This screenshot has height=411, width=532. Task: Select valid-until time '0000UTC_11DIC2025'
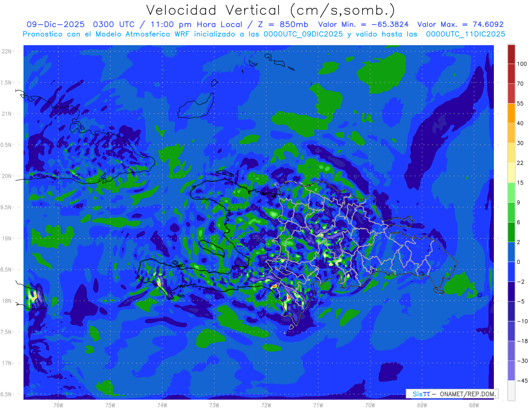(465, 34)
